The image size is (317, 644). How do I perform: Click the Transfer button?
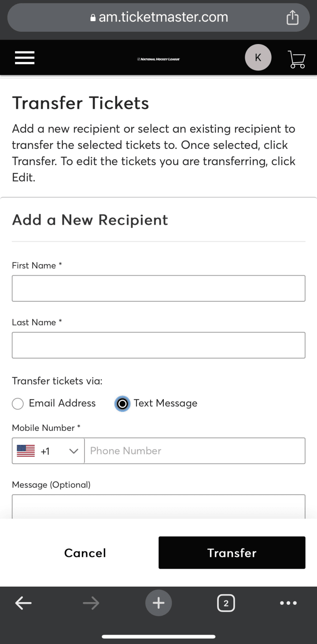[x=232, y=553]
